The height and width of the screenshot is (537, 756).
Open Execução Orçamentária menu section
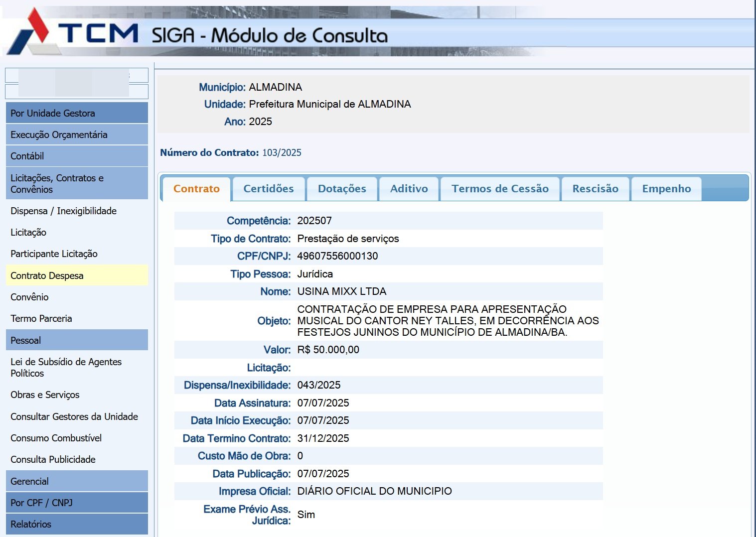coord(77,134)
